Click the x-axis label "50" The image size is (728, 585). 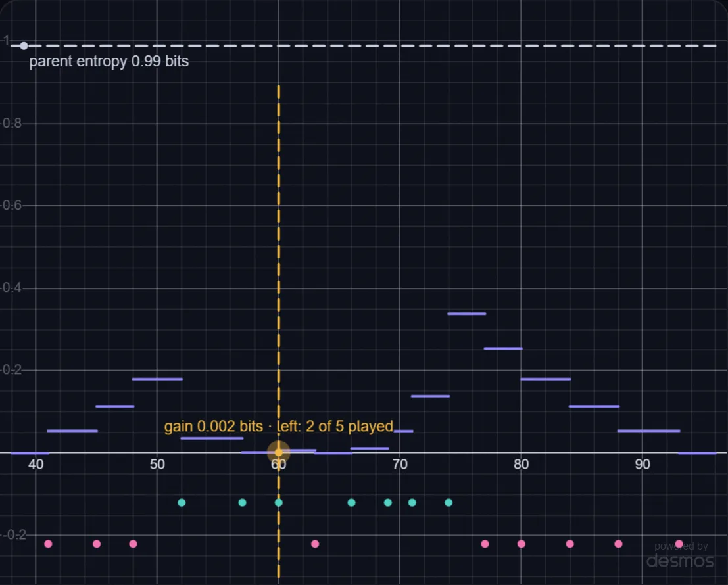pos(157,464)
